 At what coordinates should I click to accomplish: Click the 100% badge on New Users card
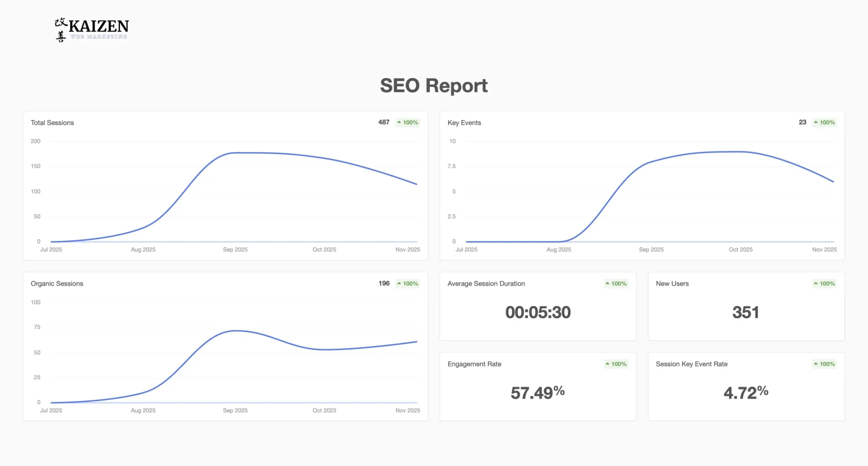(x=824, y=283)
